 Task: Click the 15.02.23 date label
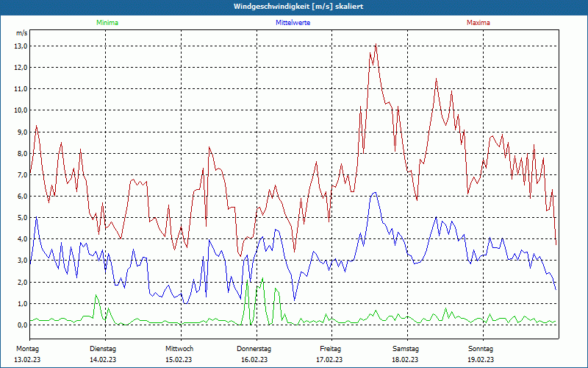tap(179, 360)
